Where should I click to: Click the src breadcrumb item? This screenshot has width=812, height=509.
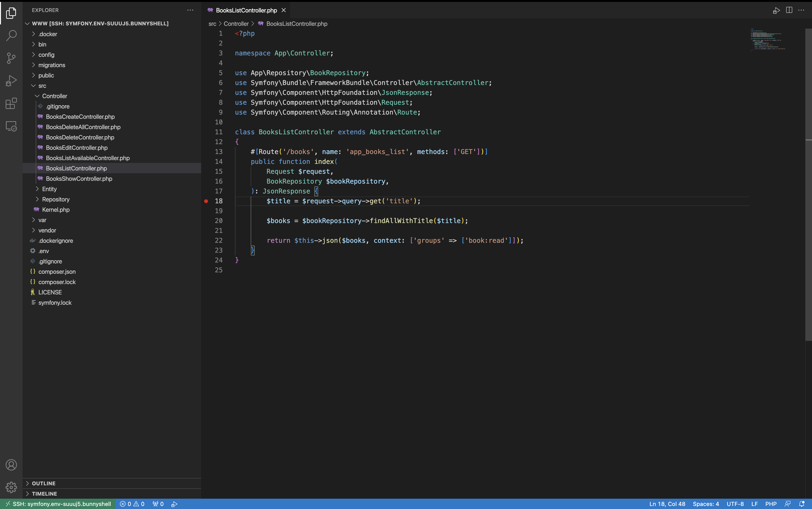212,23
